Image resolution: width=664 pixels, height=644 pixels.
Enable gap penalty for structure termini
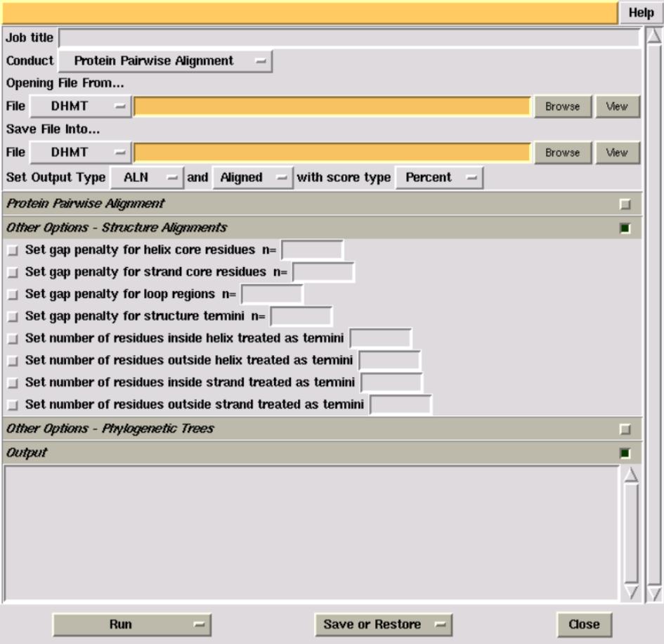(12, 317)
